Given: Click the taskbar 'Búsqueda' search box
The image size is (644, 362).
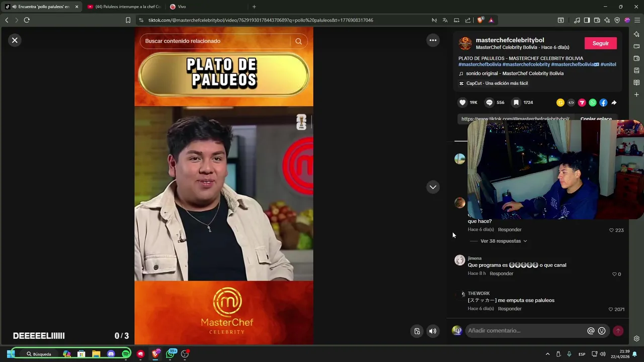Looking at the screenshot, I should pyautogui.click(x=39, y=354).
